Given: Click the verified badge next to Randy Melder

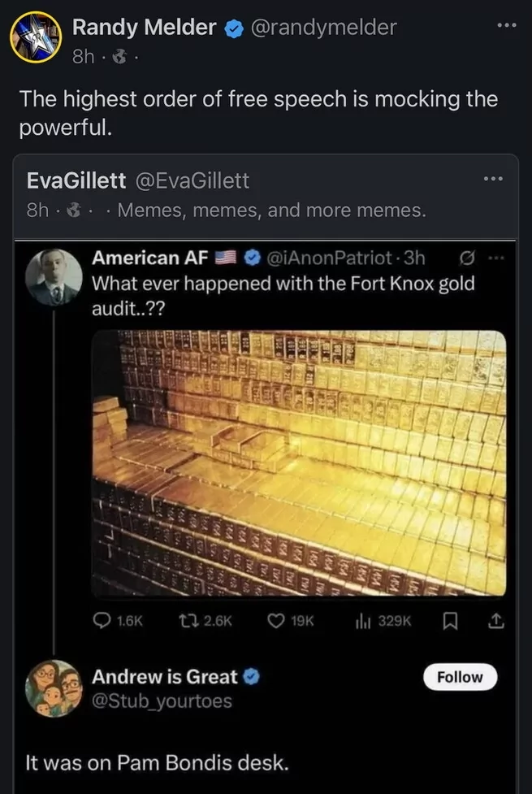Looking at the screenshot, I should pyautogui.click(x=232, y=28).
